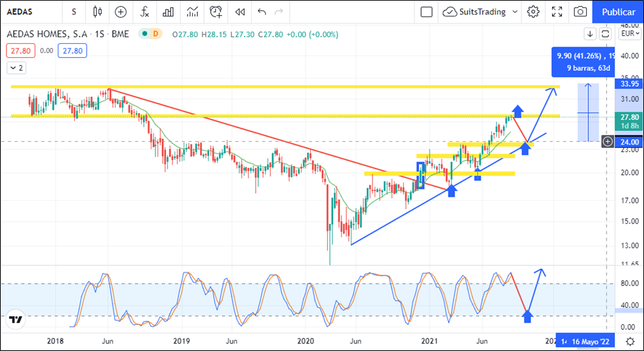Open chart settings gear in top toolbar
Image resolution: width=644 pixels, height=351 pixels.
pyautogui.click(x=533, y=12)
